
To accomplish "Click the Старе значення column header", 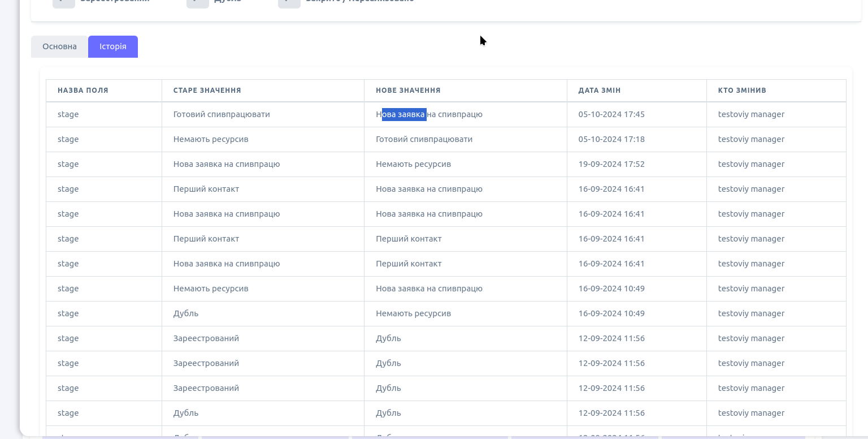I will (x=207, y=91).
